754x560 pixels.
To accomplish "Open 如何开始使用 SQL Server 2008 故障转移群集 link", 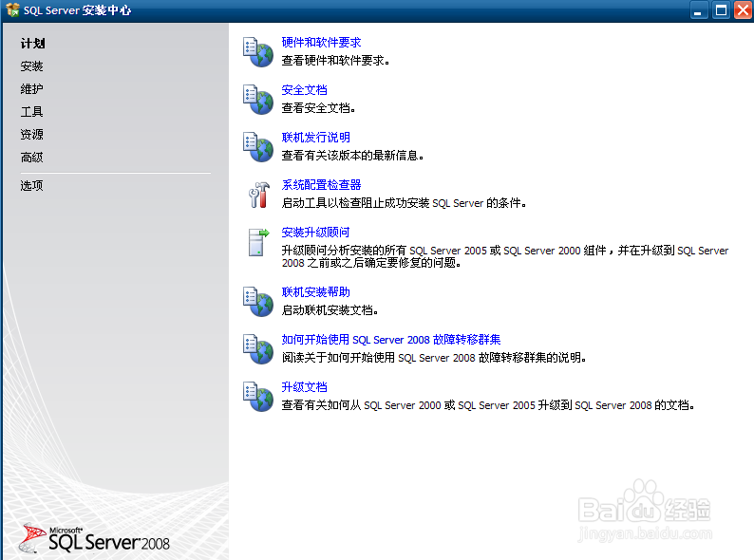I will click(391, 340).
